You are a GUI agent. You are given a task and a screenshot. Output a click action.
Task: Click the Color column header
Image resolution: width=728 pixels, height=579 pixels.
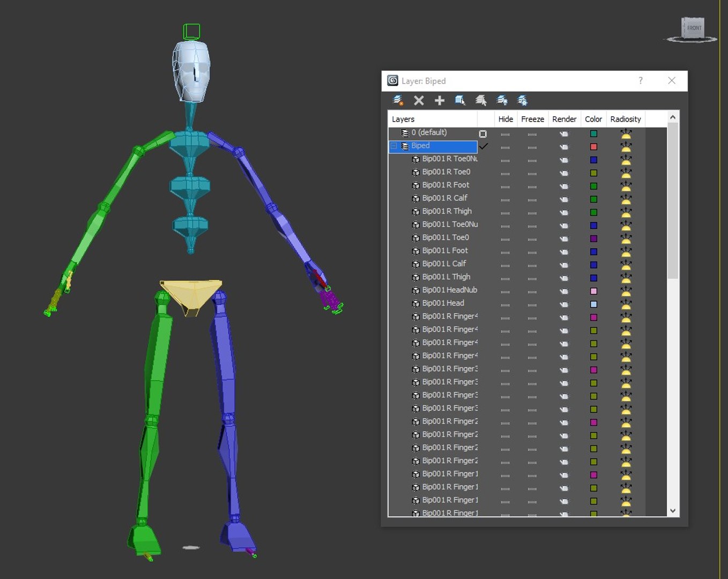[x=593, y=119]
